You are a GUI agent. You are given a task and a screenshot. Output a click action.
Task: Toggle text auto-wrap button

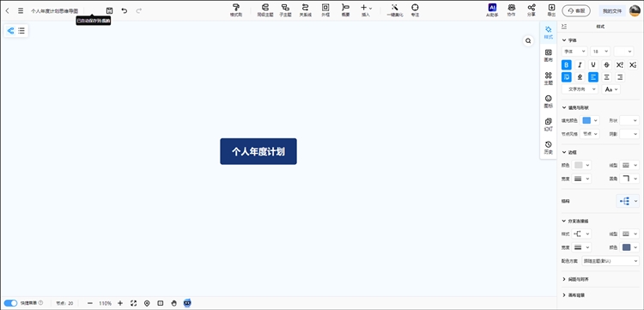pos(567,76)
